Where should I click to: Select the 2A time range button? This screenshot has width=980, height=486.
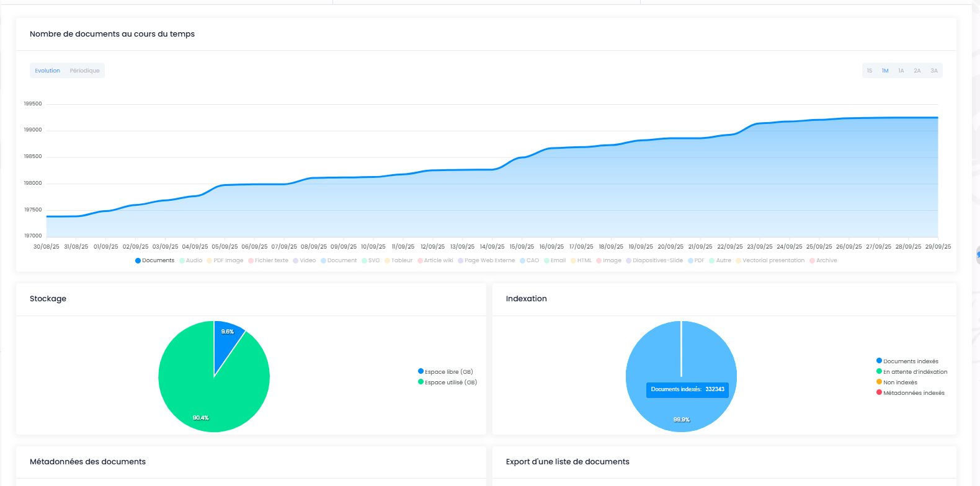(917, 71)
